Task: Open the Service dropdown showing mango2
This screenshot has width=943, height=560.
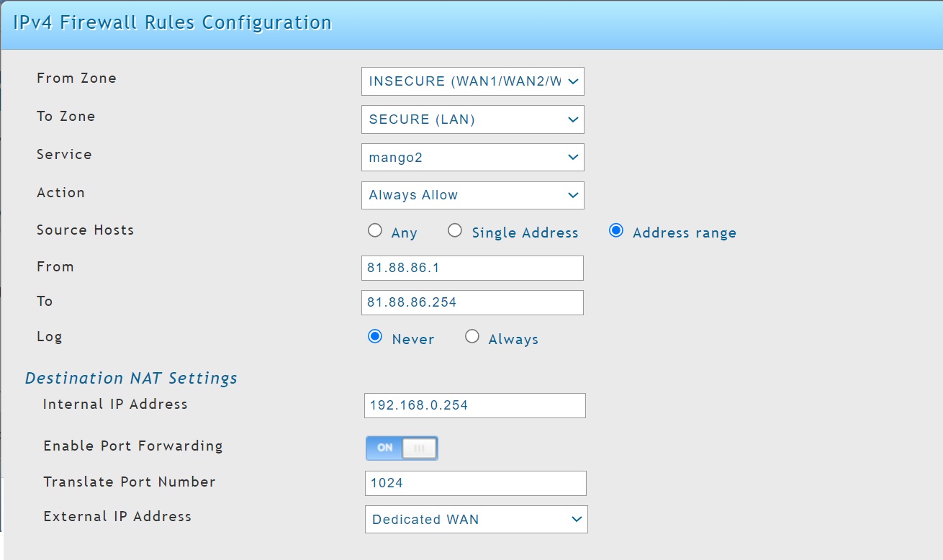Action: coord(472,157)
